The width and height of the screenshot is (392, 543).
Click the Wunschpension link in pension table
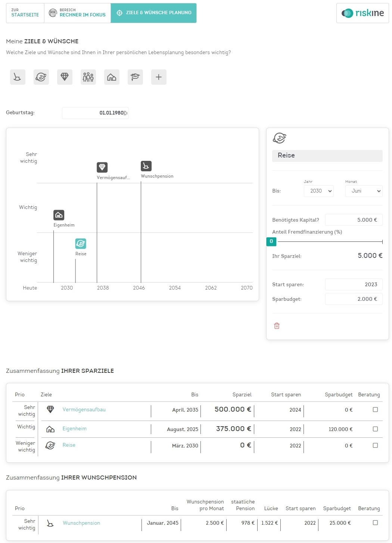(x=81, y=523)
